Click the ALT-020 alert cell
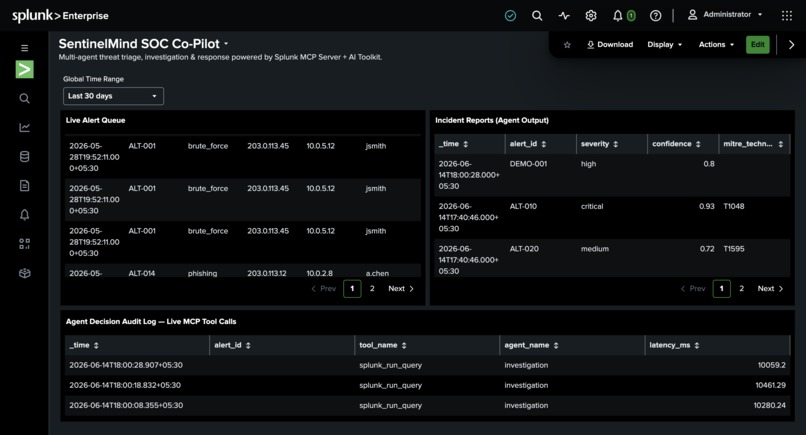806x435 pixels. coord(524,249)
